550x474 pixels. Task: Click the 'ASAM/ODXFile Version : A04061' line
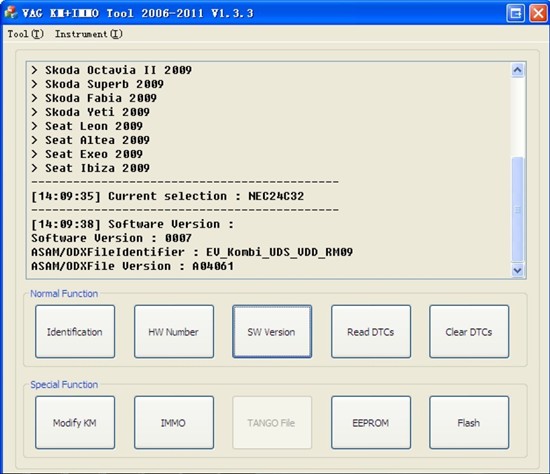click(x=132, y=266)
